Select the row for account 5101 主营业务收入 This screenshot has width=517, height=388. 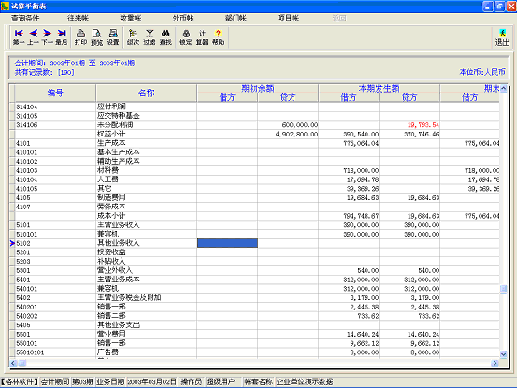[x=257, y=225]
